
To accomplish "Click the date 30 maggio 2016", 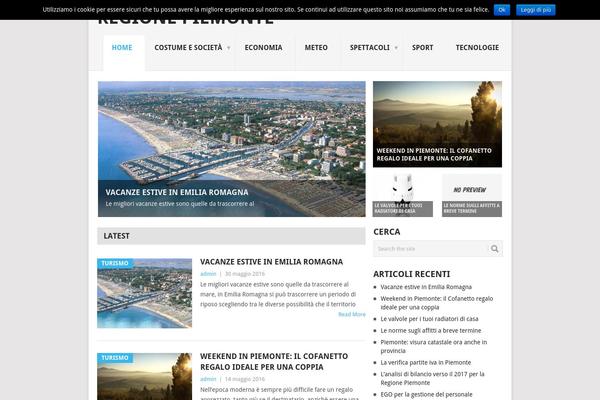I will coord(245,274).
